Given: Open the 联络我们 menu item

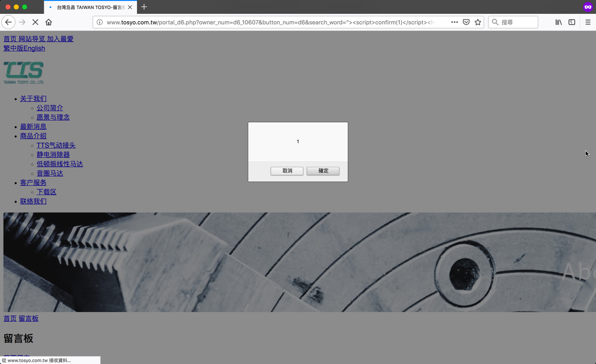Looking at the screenshot, I should point(33,201).
